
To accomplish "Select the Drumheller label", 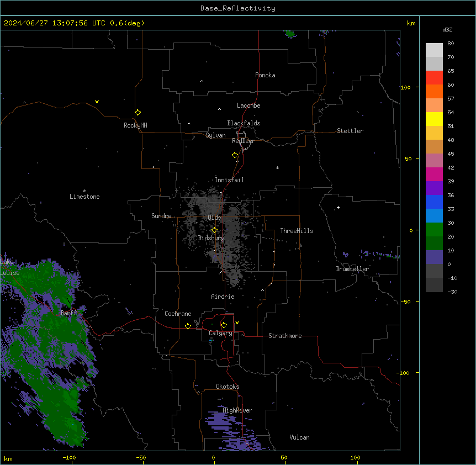I will (352, 269).
